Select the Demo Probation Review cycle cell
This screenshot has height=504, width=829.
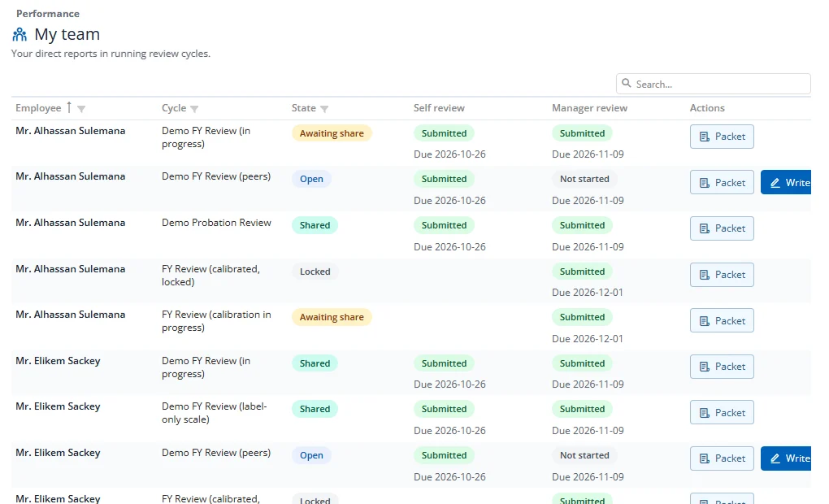click(216, 223)
